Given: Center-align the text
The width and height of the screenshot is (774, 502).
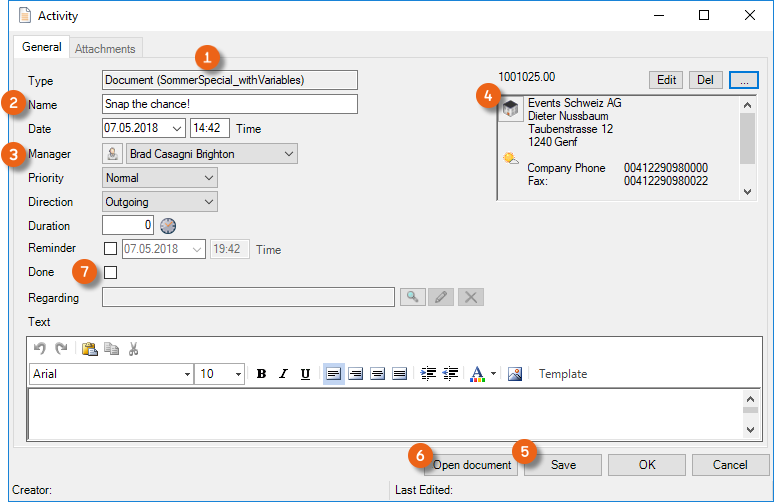Looking at the screenshot, I should point(355,374).
